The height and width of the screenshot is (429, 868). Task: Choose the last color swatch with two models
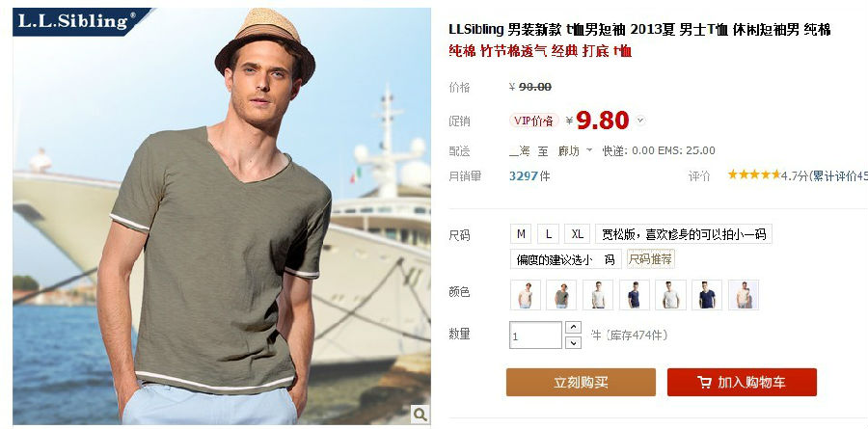[744, 295]
